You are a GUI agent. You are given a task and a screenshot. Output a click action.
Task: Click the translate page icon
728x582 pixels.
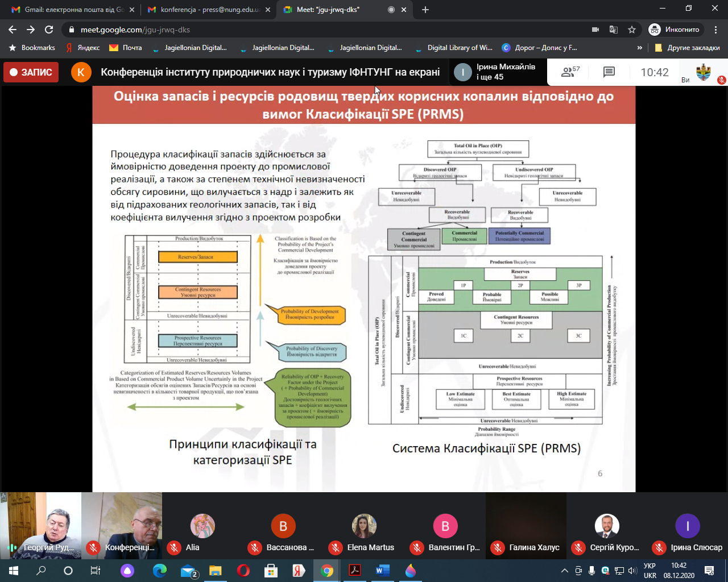(614, 30)
